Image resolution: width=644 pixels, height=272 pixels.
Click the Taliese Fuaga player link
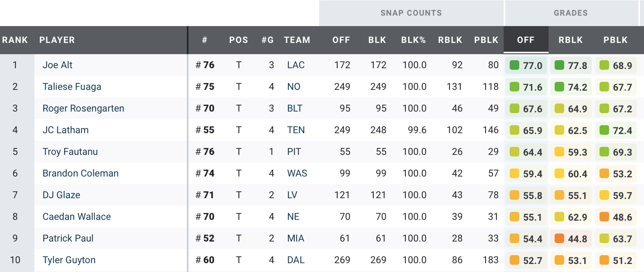(x=72, y=87)
